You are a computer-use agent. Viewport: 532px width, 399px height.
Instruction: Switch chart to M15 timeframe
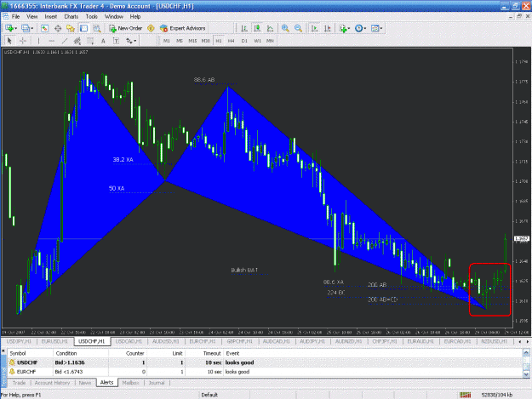pyautogui.click(x=192, y=41)
